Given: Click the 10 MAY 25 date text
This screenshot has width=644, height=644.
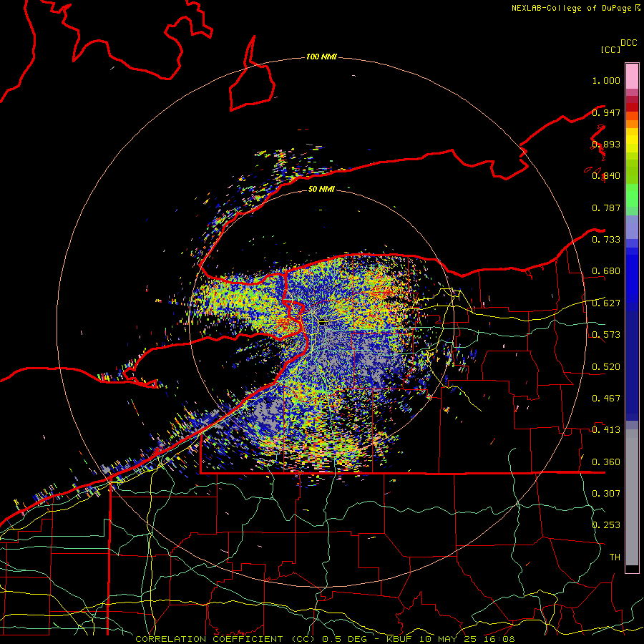Looking at the screenshot, I should pyautogui.click(x=448, y=639).
